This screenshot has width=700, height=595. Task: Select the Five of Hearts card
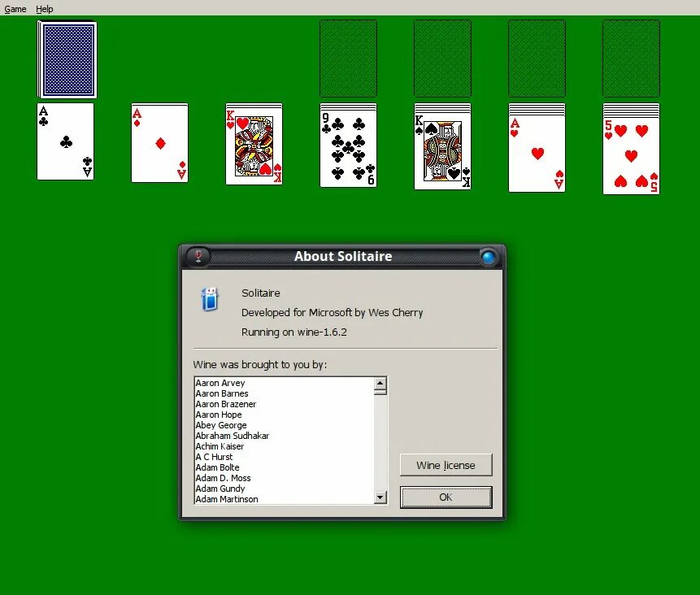pos(631,156)
